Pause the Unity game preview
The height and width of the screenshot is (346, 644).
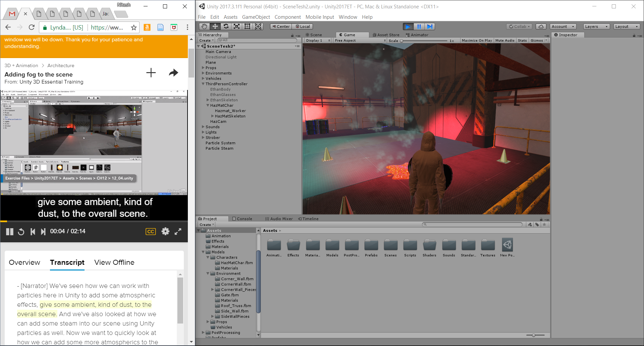[419, 27]
